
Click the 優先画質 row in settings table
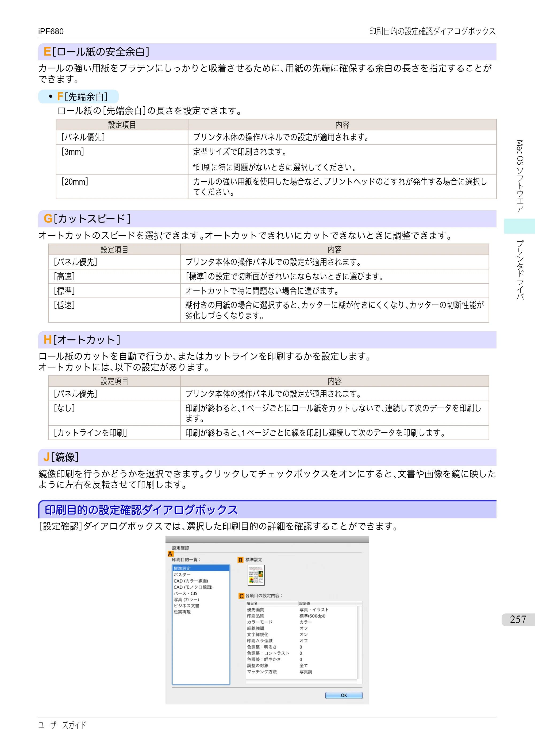tap(301, 610)
